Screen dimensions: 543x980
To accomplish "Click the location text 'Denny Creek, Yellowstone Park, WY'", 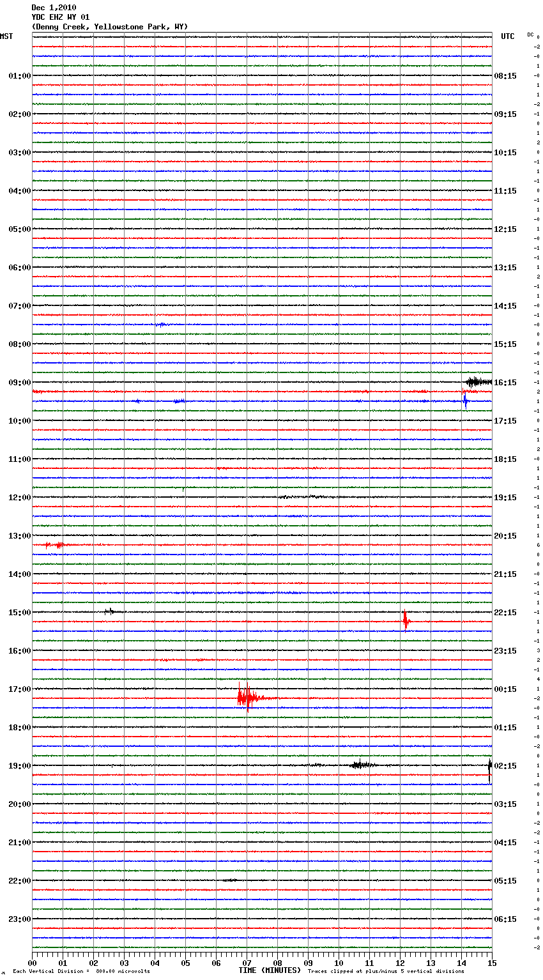I will click(110, 27).
